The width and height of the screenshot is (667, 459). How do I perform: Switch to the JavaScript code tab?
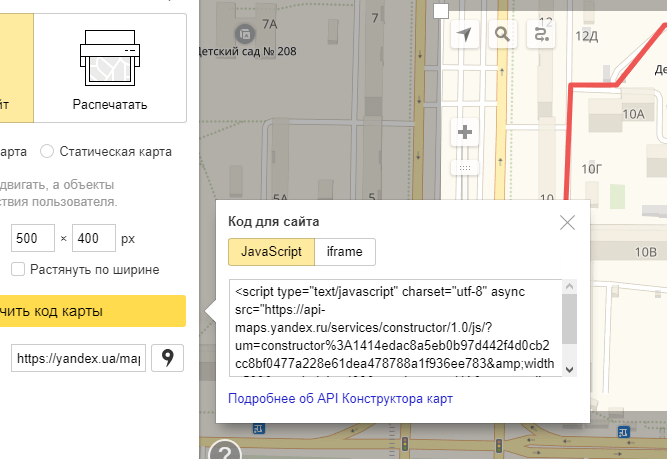(271, 252)
